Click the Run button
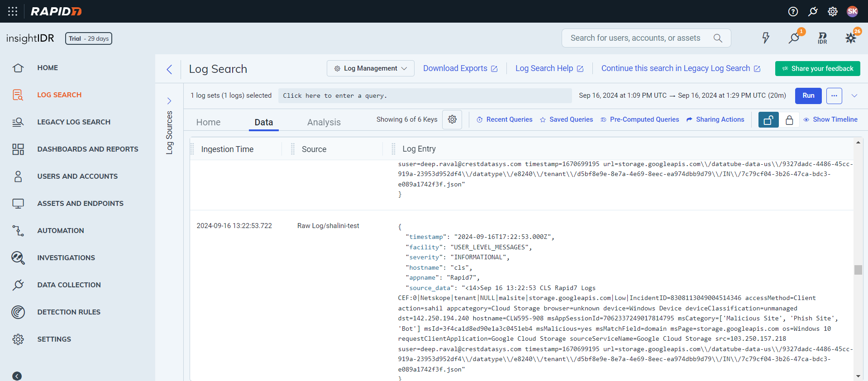The height and width of the screenshot is (381, 868). click(x=808, y=95)
